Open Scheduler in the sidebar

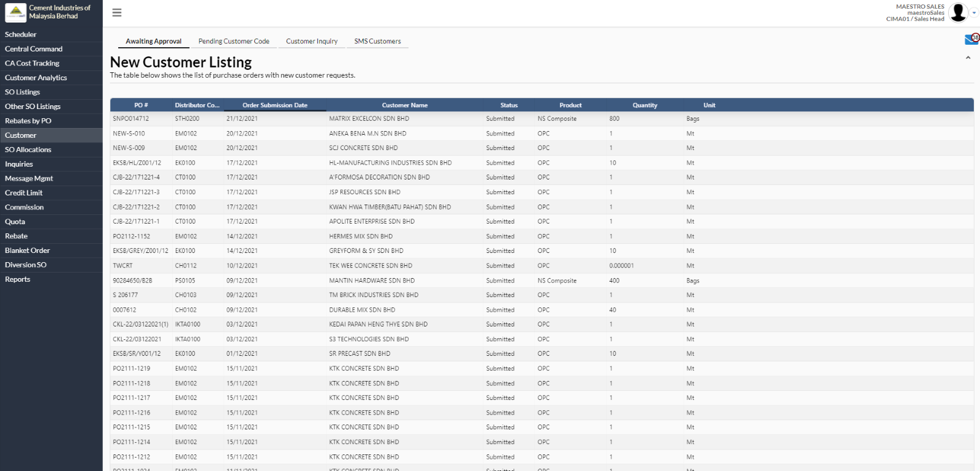[51, 34]
